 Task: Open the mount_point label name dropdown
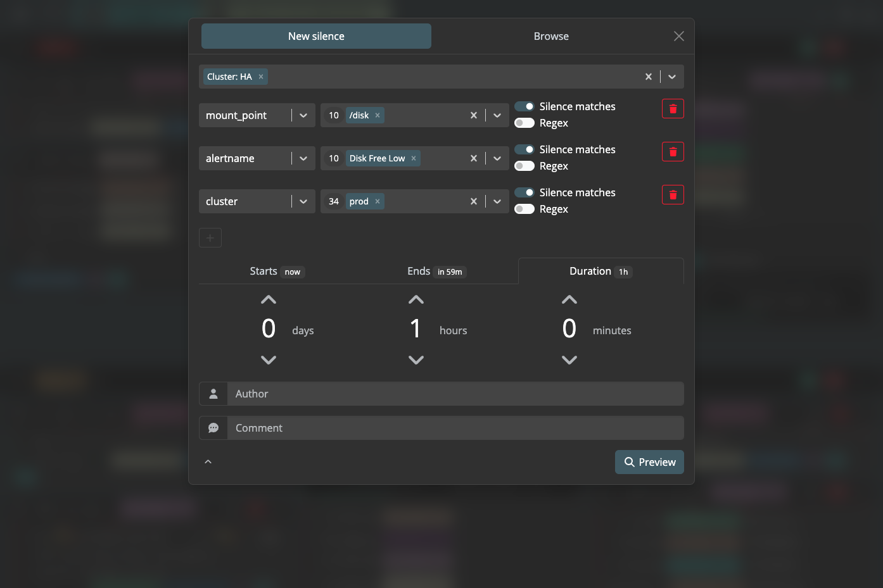[x=303, y=115]
